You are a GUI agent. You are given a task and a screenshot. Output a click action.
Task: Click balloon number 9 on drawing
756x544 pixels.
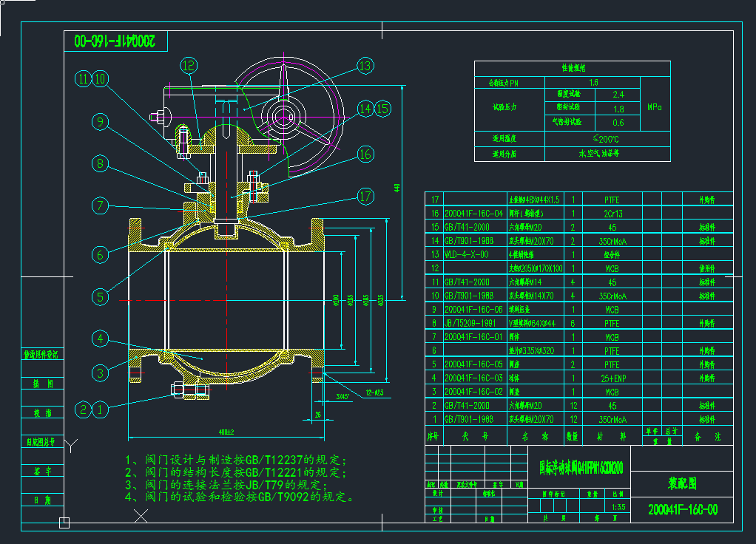point(101,122)
